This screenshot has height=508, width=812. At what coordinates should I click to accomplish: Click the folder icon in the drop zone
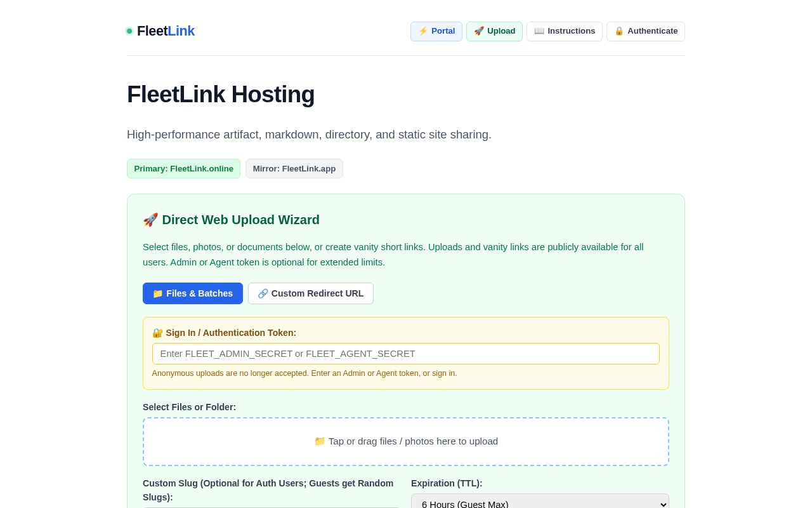coord(320,441)
